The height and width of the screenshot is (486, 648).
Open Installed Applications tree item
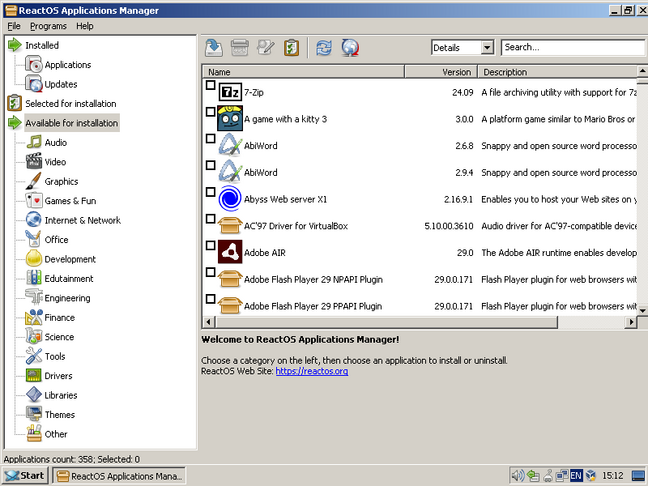pos(68,65)
